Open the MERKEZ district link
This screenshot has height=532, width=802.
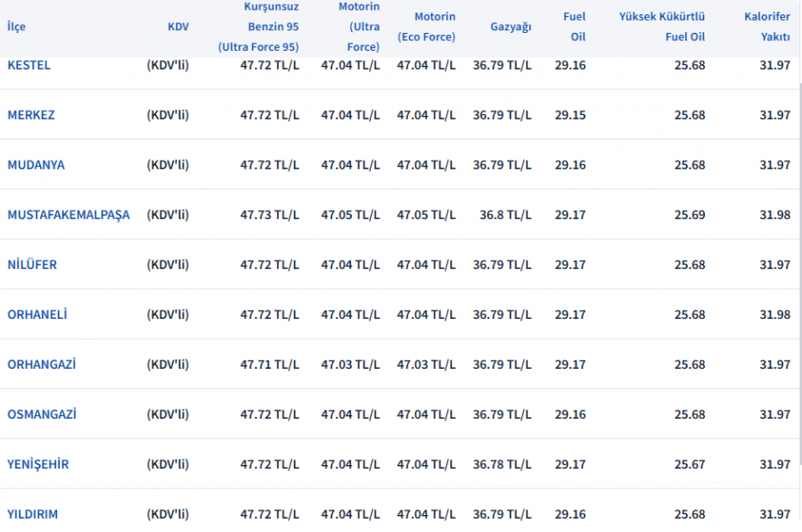tap(30, 115)
